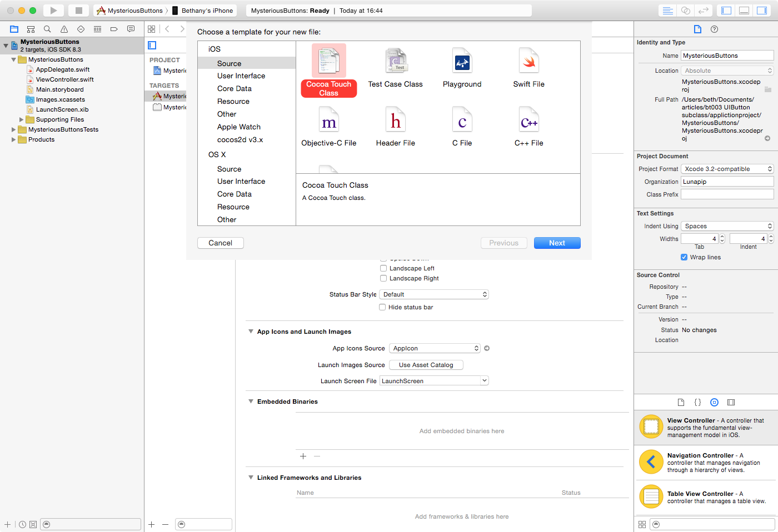Screen dimensions: 778x532
Task: Select iOS Core Data category
Action: click(247, 89)
